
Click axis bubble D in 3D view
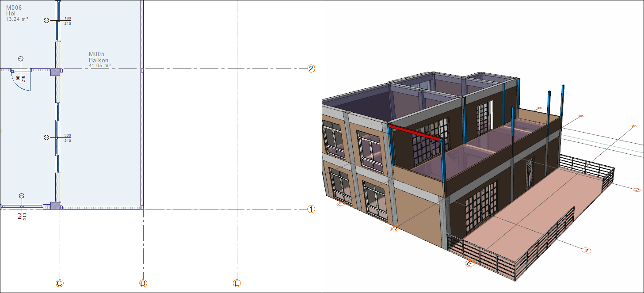[x=394, y=228]
